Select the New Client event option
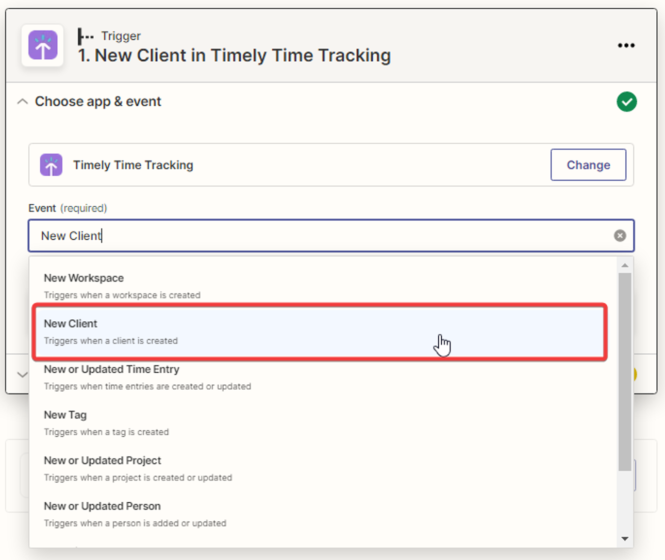This screenshot has height=560, width=665. pos(320,332)
